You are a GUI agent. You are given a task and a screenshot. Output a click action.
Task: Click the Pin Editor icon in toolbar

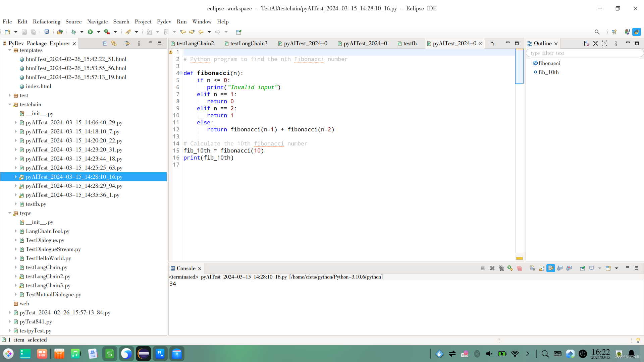(x=238, y=32)
